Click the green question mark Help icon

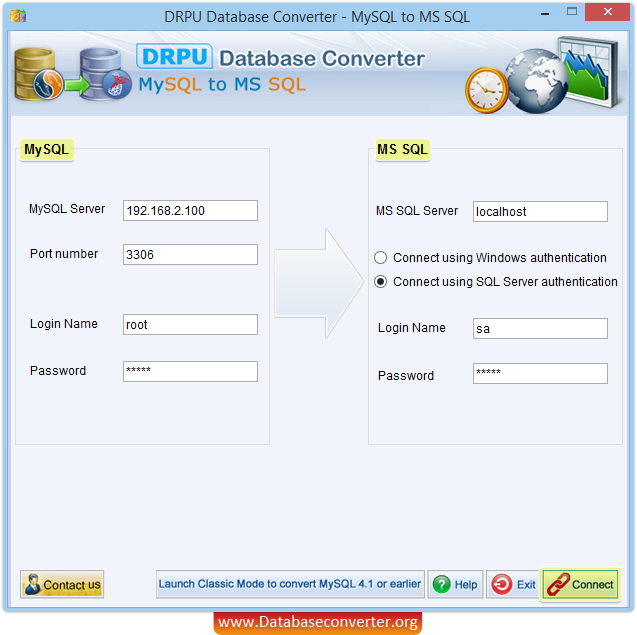[441, 584]
